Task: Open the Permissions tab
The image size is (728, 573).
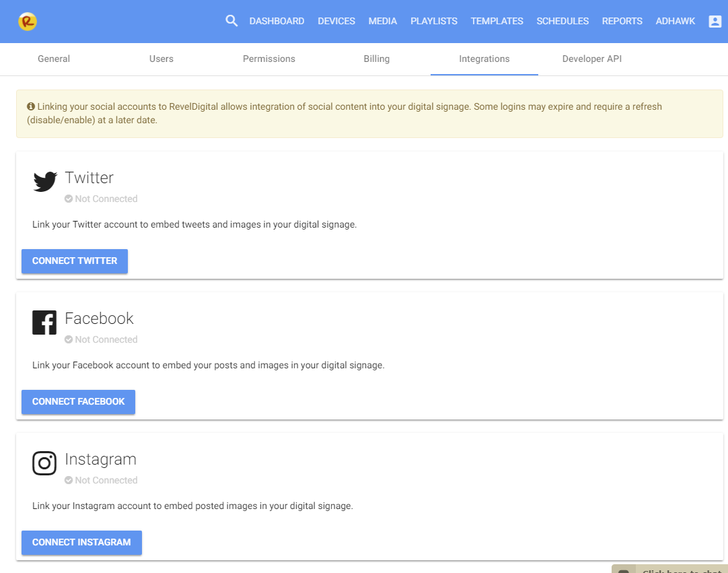Action: coord(269,59)
